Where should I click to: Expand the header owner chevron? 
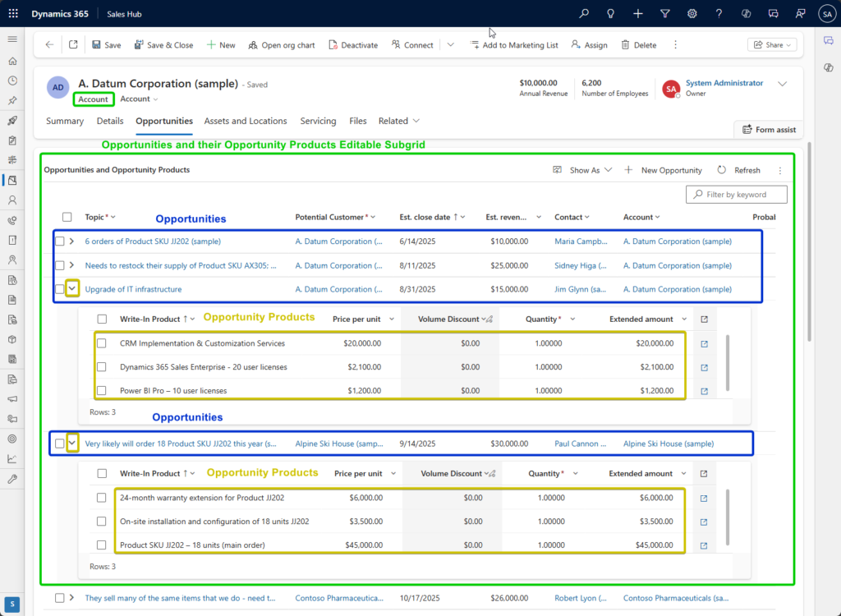click(783, 84)
